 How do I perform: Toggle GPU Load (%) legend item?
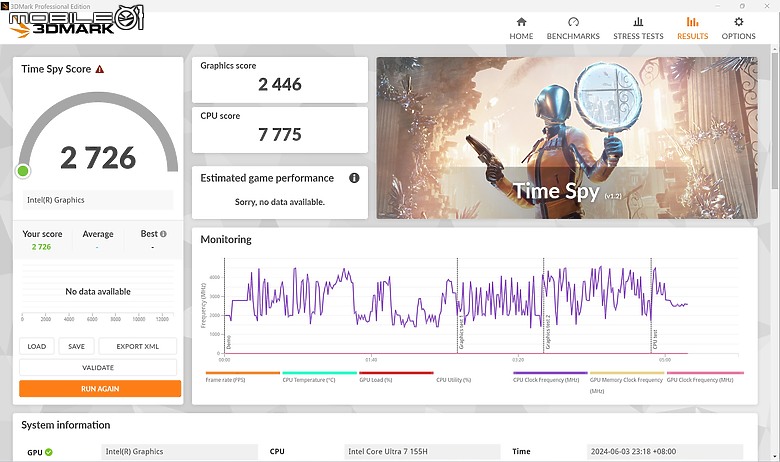point(396,377)
